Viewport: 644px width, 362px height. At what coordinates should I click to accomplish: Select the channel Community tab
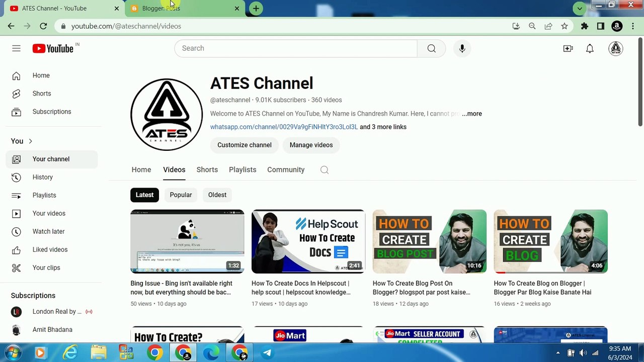pos(286,170)
